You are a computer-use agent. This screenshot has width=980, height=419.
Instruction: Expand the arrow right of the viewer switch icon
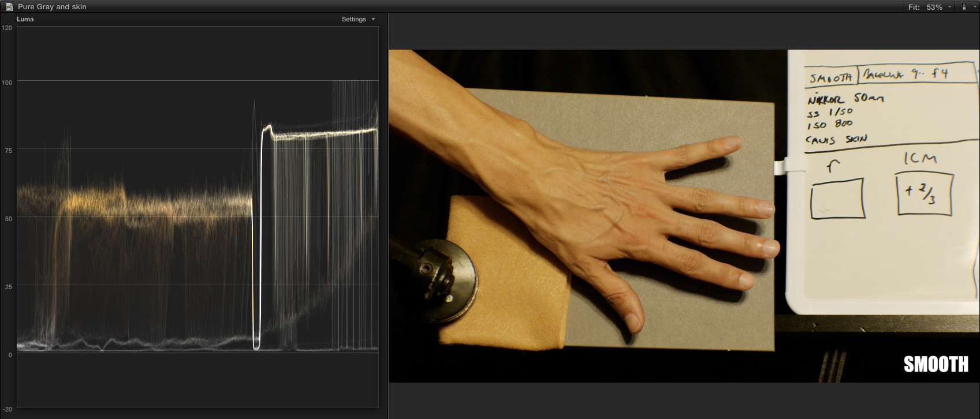click(974, 7)
